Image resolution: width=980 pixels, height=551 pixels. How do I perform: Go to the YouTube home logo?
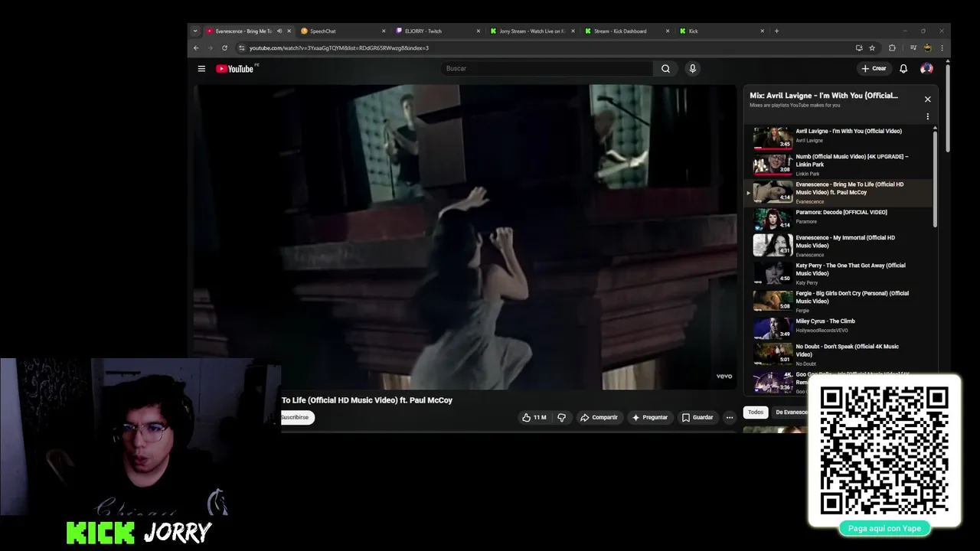tap(237, 69)
